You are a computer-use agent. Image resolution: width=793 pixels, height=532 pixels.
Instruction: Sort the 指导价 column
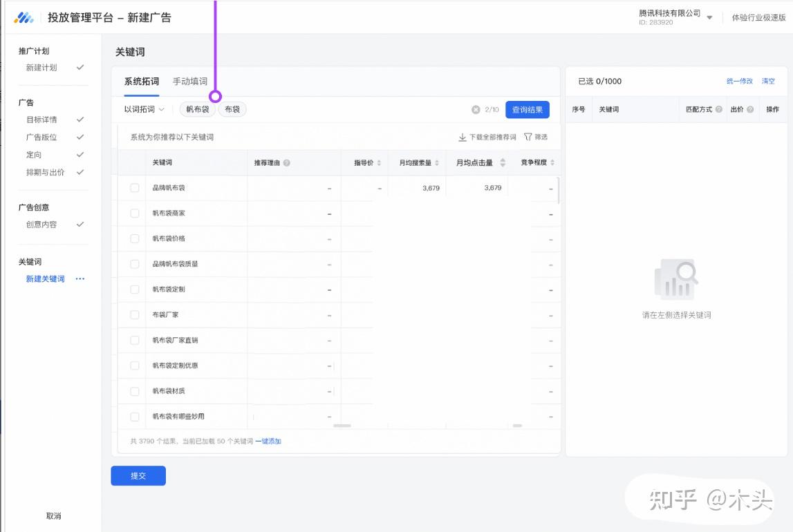pyautogui.click(x=379, y=163)
